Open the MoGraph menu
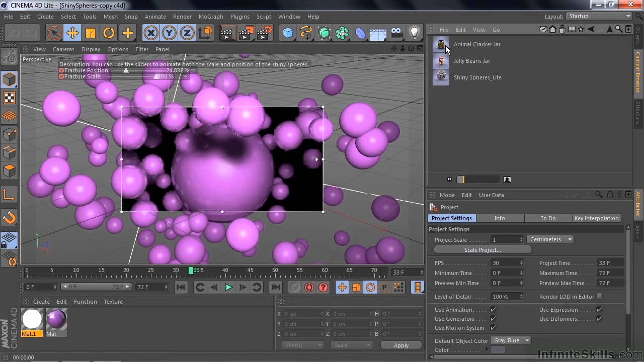644x362 pixels. tap(211, 16)
